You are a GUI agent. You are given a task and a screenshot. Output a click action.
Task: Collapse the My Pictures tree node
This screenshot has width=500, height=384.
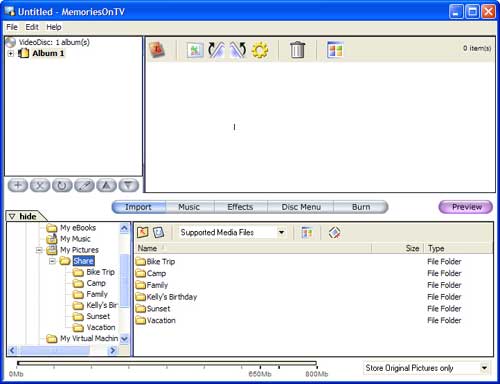pyautogui.click(x=39, y=250)
